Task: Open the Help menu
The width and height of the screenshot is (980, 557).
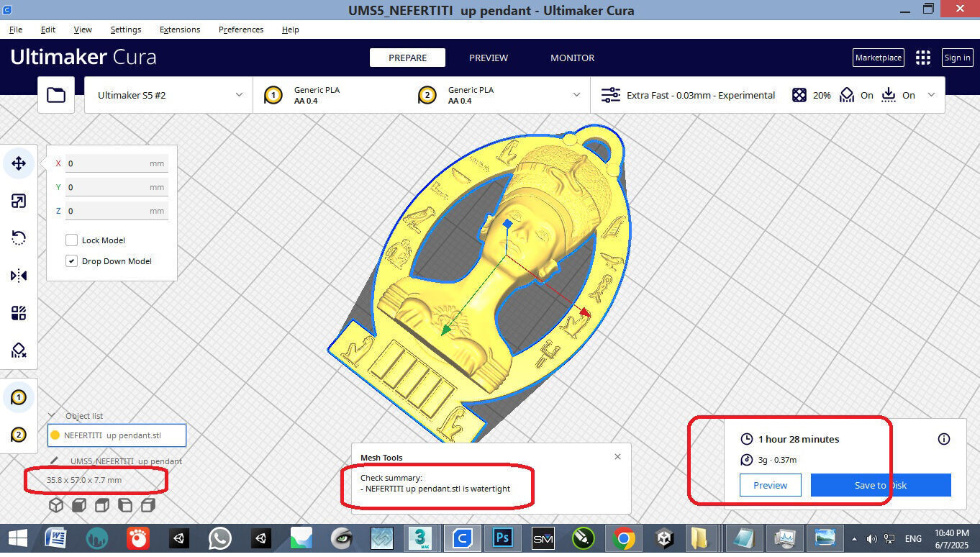Action: [x=290, y=30]
